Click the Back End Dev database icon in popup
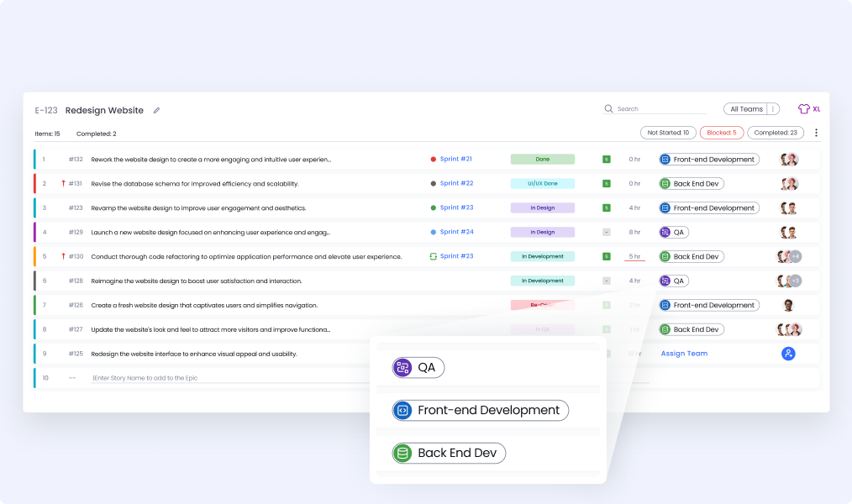 pyautogui.click(x=402, y=454)
